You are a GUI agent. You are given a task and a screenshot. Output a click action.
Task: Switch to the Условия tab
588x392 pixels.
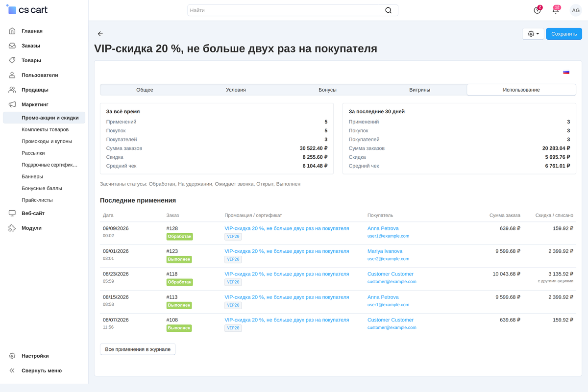coord(236,90)
